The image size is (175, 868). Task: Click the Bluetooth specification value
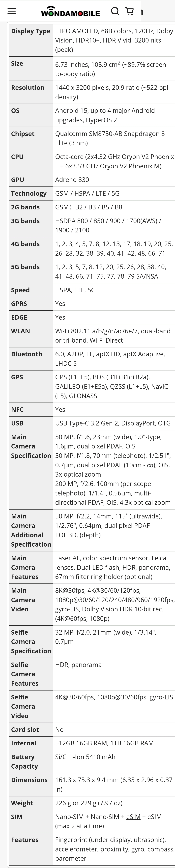point(110,358)
